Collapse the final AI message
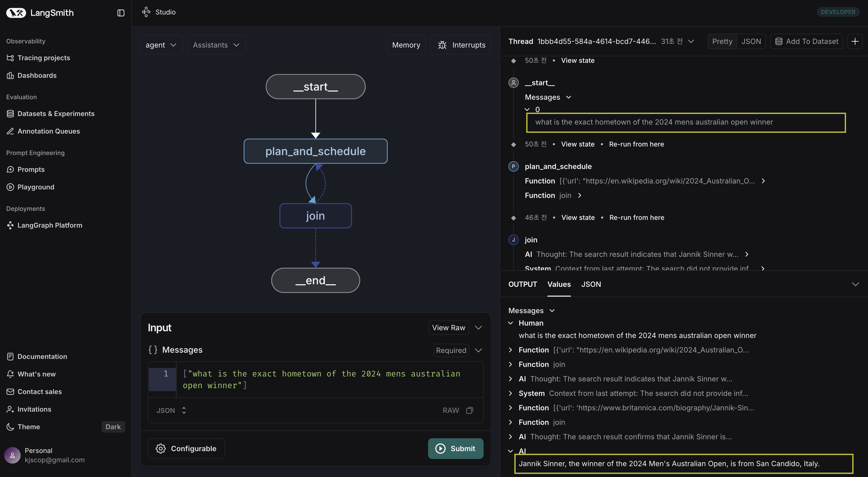This screenshot has height=477, width=868. coord(510,451)
